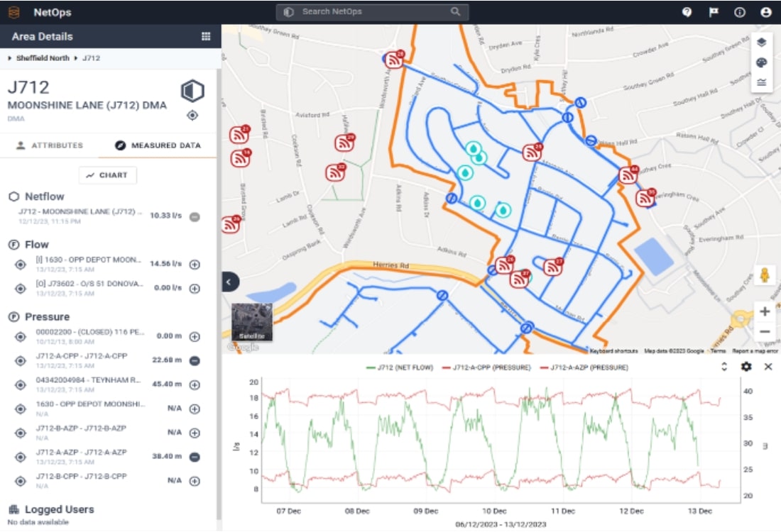
Task: Switch to the Measured Data tab
Action: [x=158, y=145]
